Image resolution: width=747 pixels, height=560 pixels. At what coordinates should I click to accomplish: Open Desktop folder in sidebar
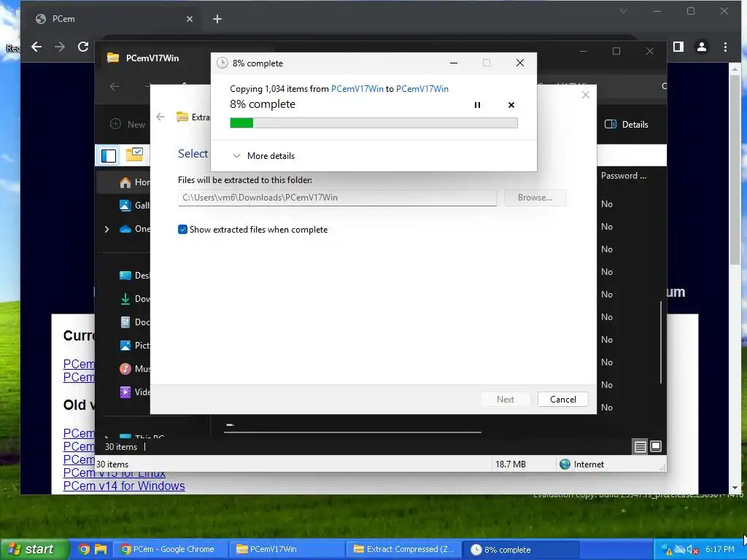[x=135, y=276]
